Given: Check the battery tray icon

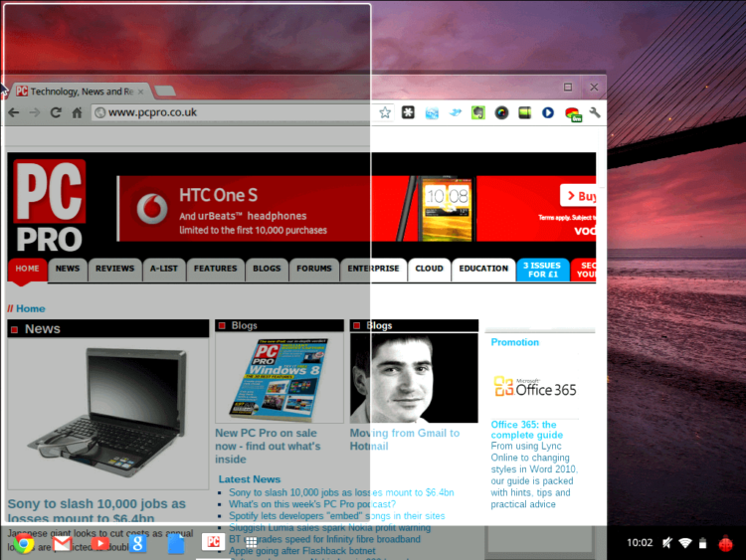Looking at the screenshot, I should point(702,543).
